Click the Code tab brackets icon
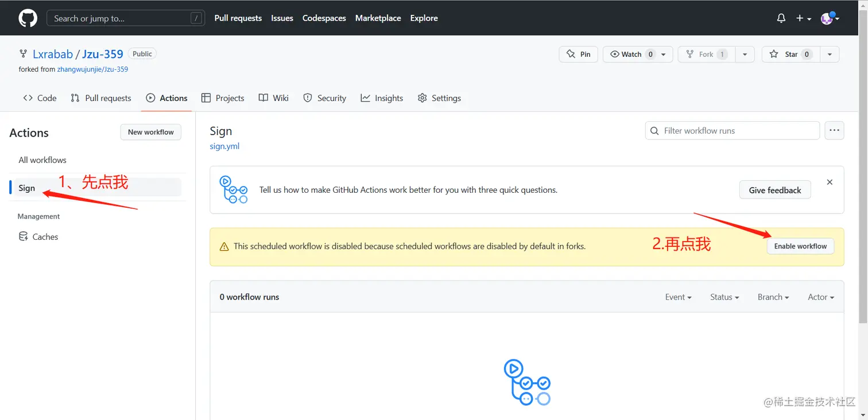 pos(28,98)
